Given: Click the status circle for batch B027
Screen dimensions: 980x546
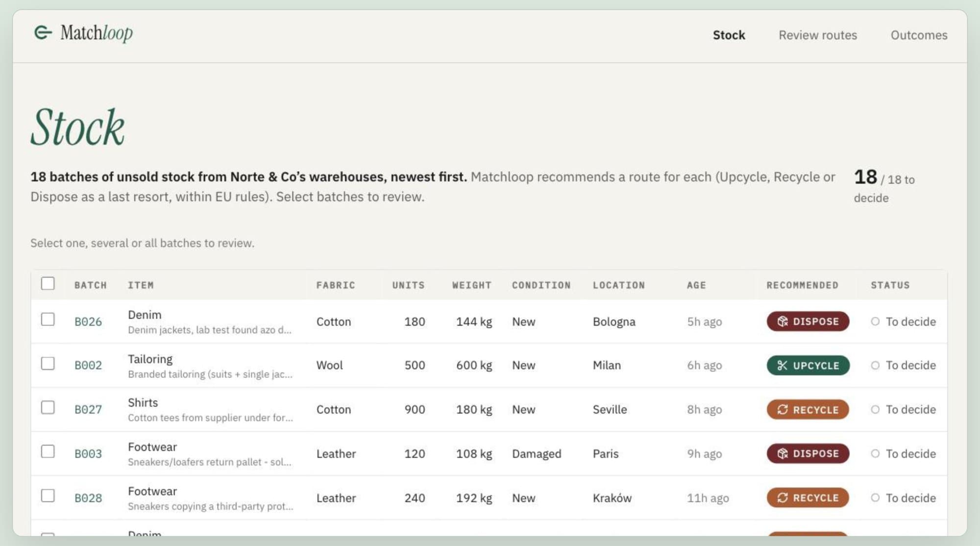Looking at the screenshot, I should [x=875, y=409].
